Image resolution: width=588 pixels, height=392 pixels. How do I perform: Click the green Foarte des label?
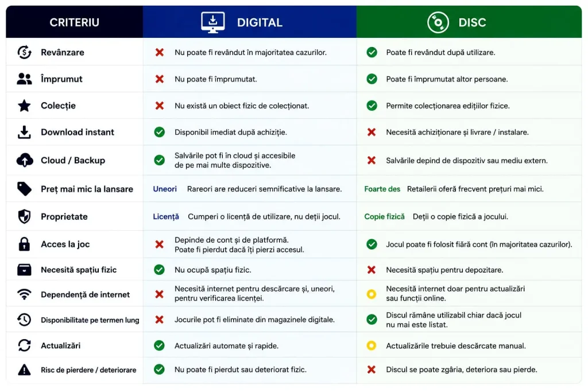point(382,189)
